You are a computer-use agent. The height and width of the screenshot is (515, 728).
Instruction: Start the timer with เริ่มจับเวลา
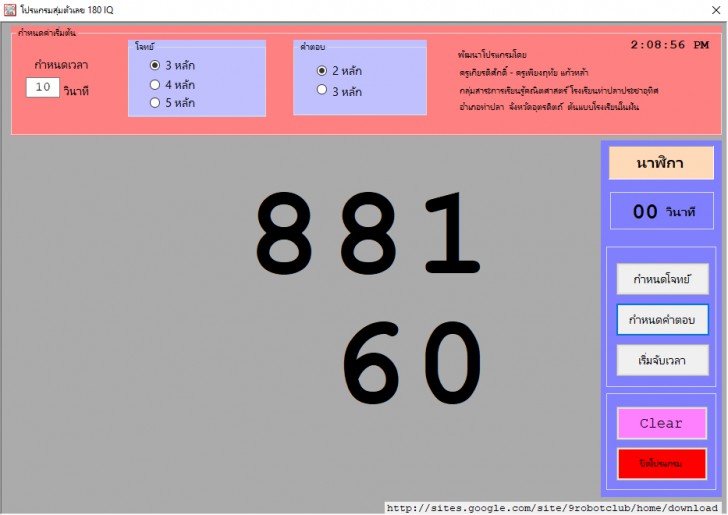(662, 360)
